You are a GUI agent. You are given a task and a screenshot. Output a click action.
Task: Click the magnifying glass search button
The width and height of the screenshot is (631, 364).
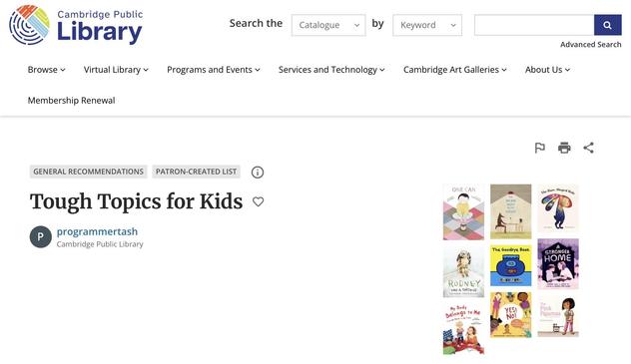tap(608, 25)
